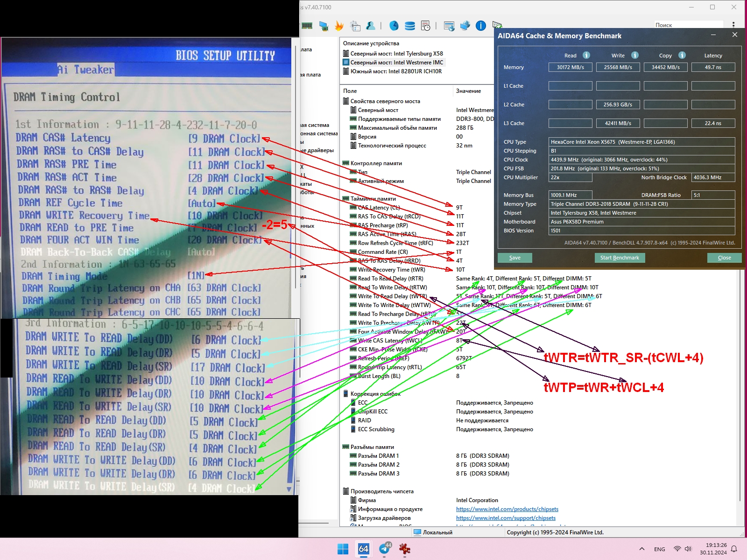Click the blue database stack icon
The image size is (747, 560).
pyautogui.click(x=410, y=26)
